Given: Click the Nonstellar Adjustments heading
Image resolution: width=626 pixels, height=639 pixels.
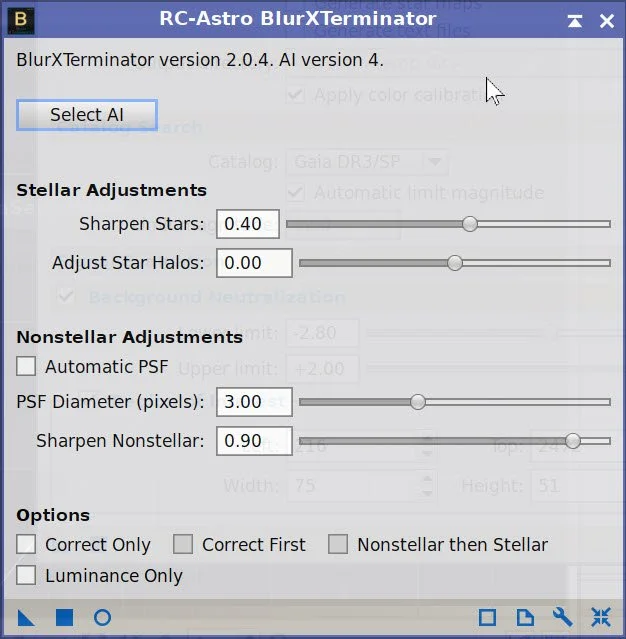Looking at the screenshot, I should pyautogui.click(x=130, y=337).
